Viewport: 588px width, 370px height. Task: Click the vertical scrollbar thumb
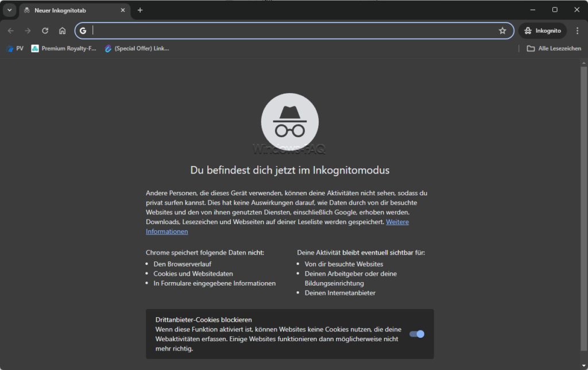point(583,208)
